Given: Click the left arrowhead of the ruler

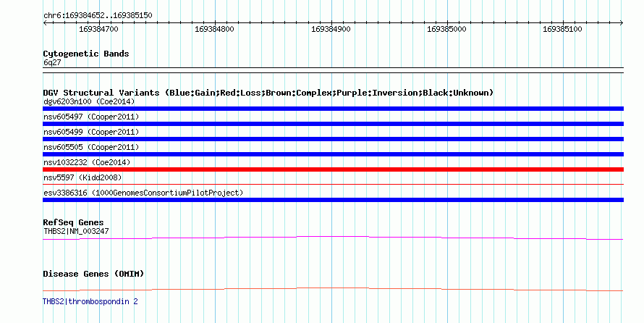Looking at the screenshot, I should (x=45, y=23).
